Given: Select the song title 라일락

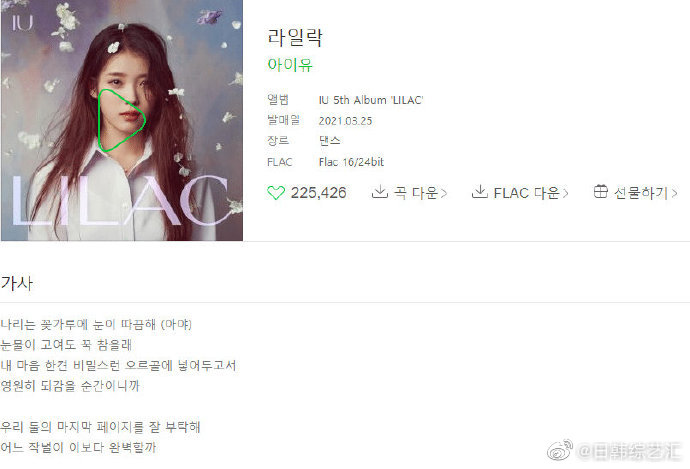Looking at the screenshot, I should click(x=295, y=37).
